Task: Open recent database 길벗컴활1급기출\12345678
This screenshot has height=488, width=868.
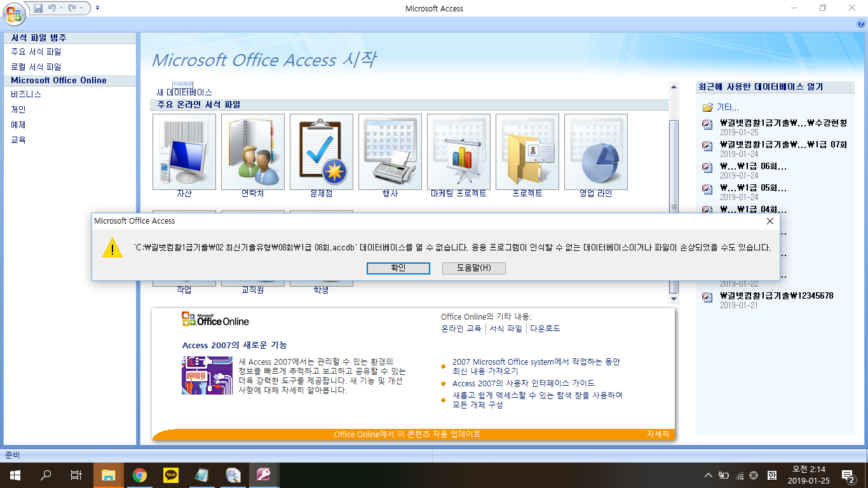Action: (776, 296)
